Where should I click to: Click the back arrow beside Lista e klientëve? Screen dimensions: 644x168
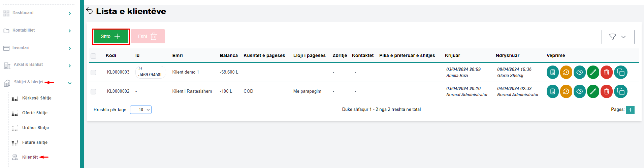(x=89, y=11)
